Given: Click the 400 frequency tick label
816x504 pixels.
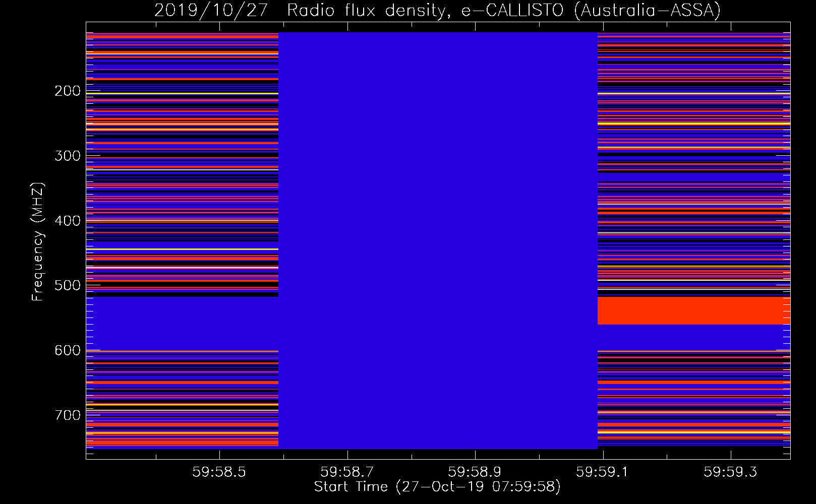Looking at the screenshot, I should (68, 221).
